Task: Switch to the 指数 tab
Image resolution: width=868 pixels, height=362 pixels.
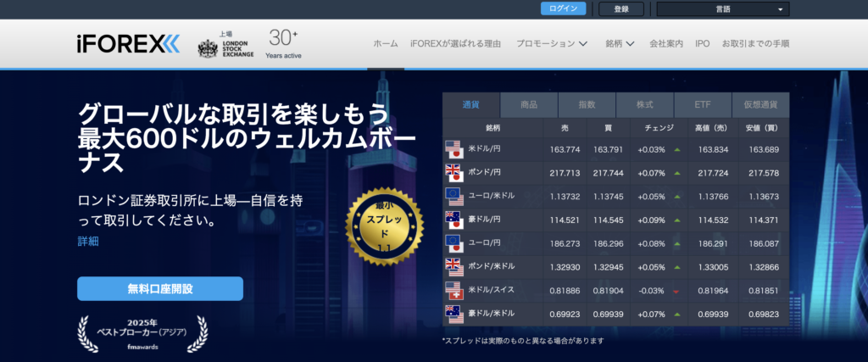Action: (587, 104)
